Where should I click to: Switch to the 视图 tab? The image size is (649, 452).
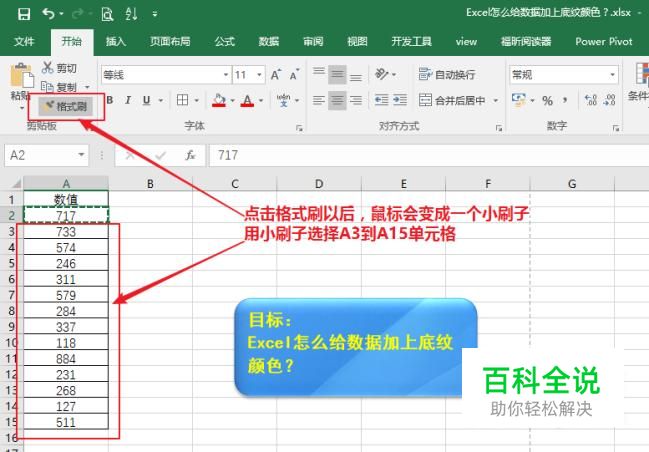coord(357,42)
